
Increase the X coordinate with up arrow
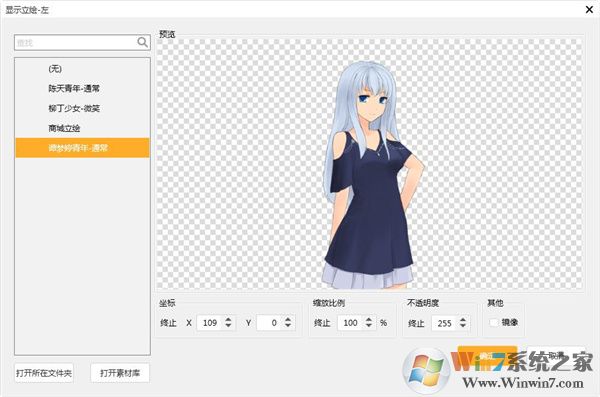coord(228,319)
